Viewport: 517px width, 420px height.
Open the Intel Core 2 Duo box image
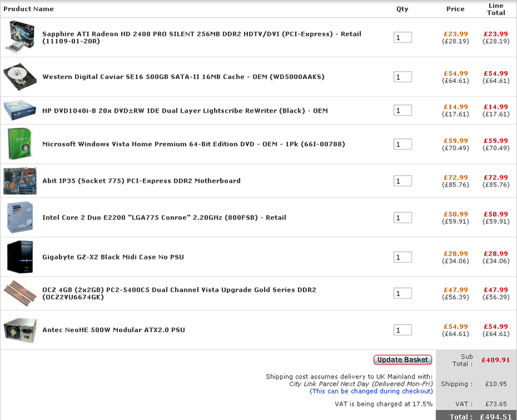[x=20, y=217]
